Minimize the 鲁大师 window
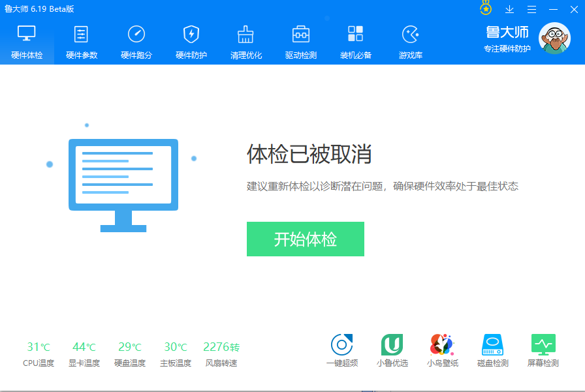585x392 pixels. (x=553, y=9)
